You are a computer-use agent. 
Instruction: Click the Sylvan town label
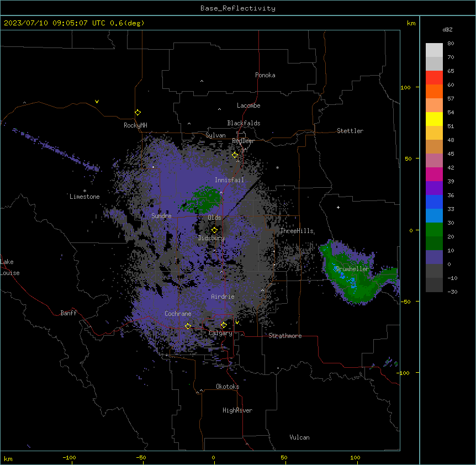[x=215, y=135]
